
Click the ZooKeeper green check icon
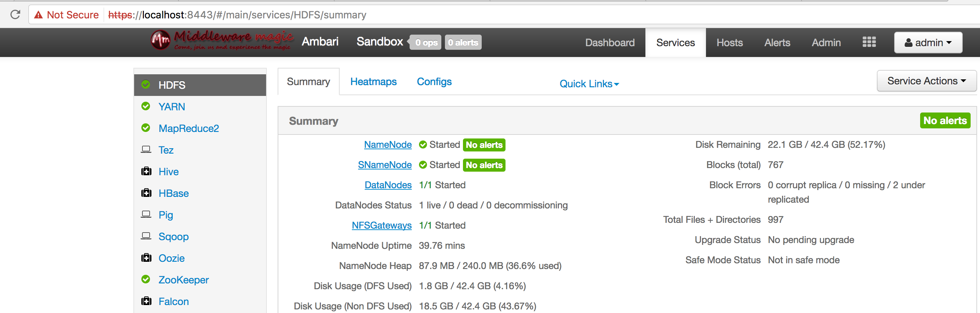click(146, 279)
